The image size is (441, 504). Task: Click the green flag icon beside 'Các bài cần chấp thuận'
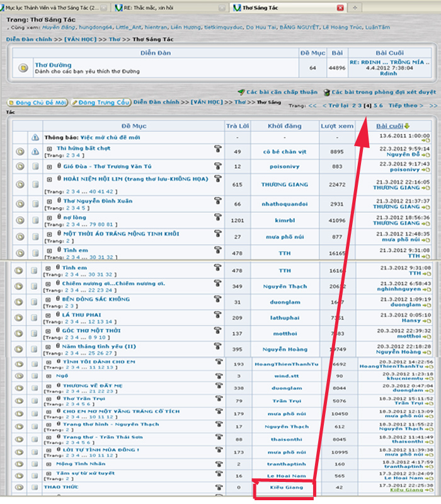[241, 92]
